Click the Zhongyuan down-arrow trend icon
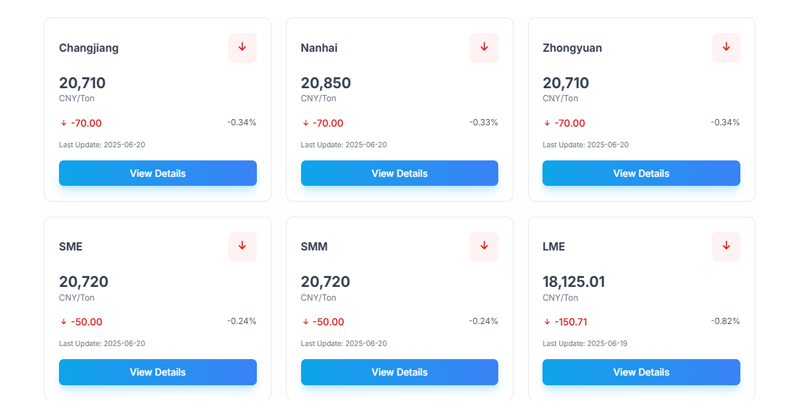The width and height of the screenshot is (800, 420). click(x=726, y=48)
